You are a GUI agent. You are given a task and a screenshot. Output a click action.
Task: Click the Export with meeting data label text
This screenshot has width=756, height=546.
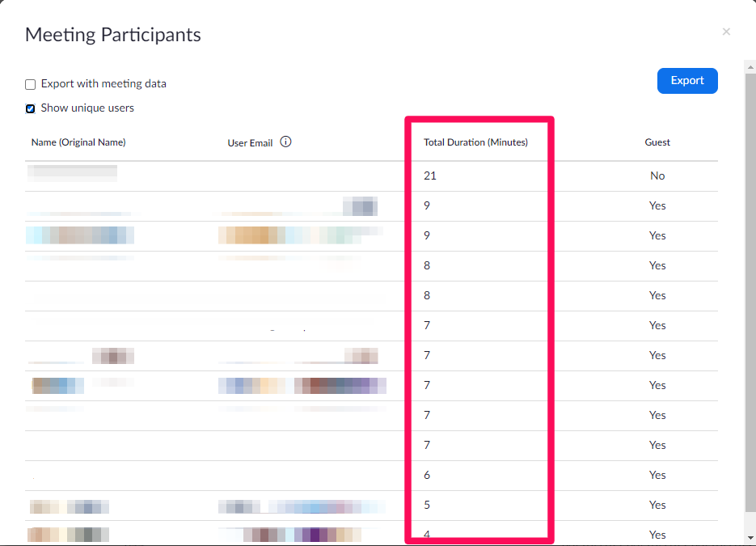point(103,84)
